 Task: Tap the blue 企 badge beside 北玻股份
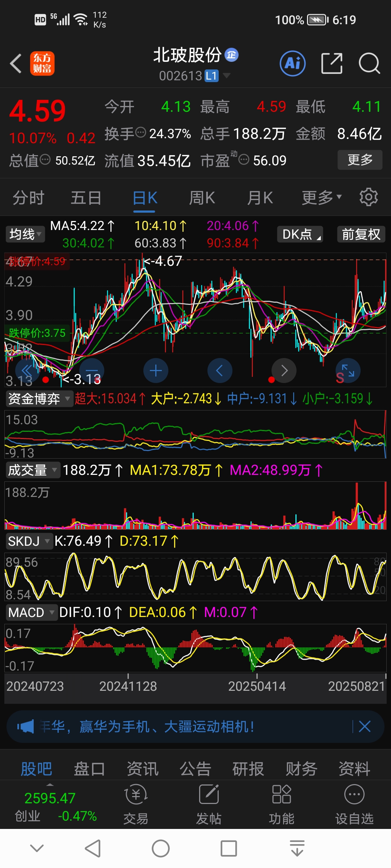231,55
